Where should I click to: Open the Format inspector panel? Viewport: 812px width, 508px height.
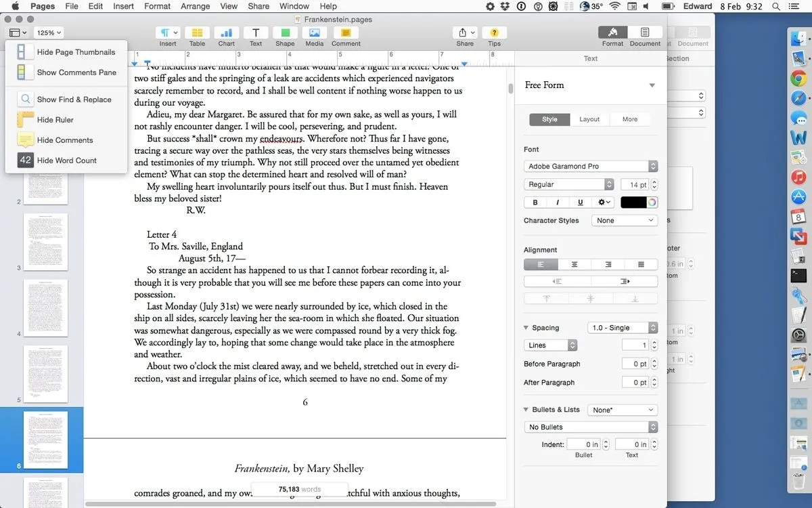tap(612, 33)
